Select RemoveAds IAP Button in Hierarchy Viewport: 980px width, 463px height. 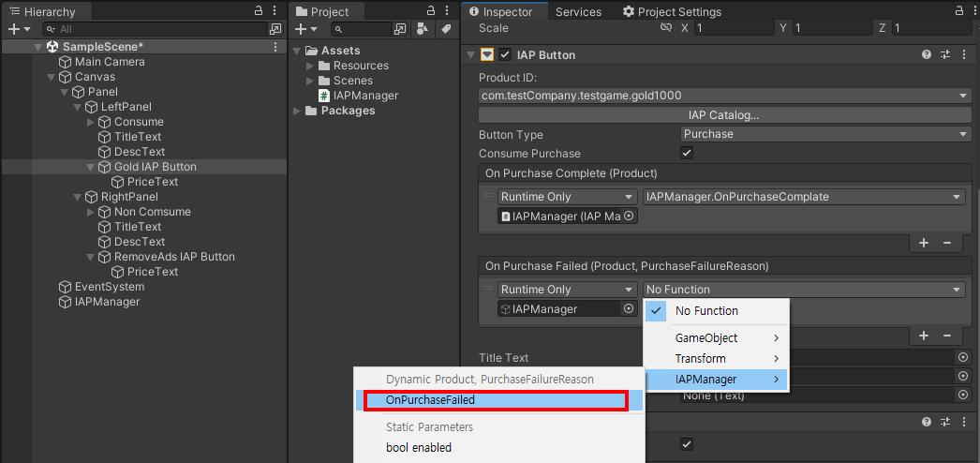point(174,257)
